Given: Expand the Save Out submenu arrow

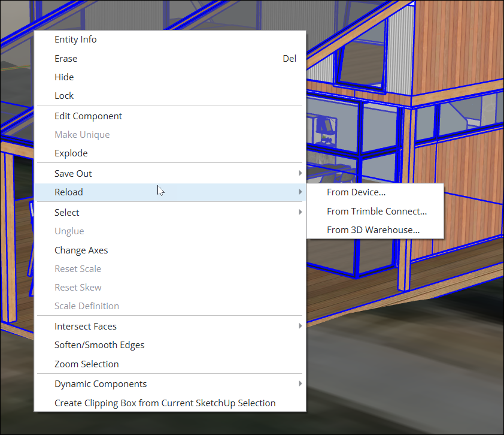Looking at the screenshot, I should [300, 173].
